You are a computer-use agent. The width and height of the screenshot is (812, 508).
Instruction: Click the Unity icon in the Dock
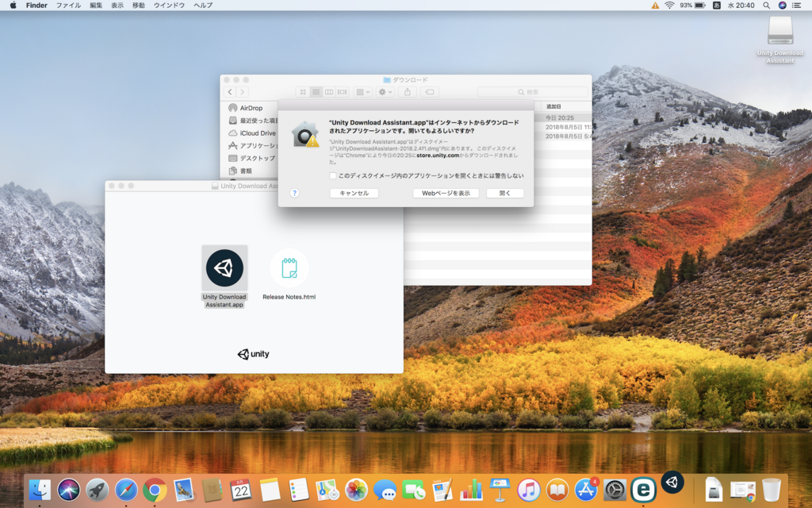672,483
